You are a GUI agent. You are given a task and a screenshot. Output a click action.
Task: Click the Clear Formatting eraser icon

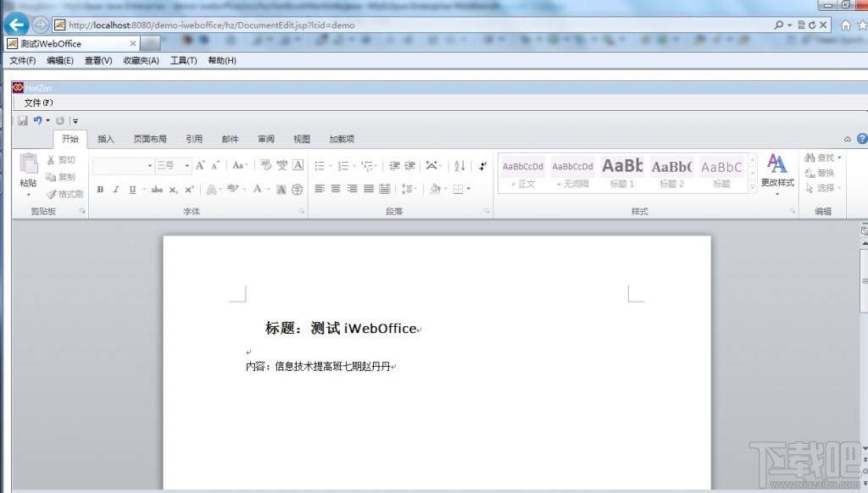click(x=266, y=165)
